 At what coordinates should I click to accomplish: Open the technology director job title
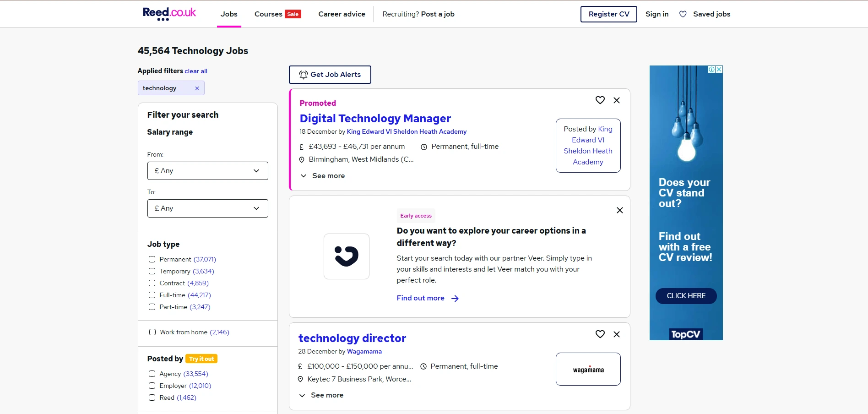(x=352, y=338)
